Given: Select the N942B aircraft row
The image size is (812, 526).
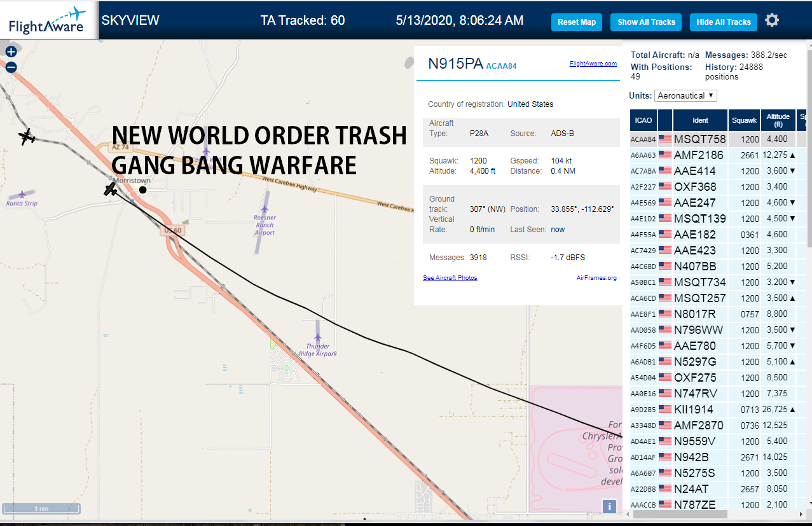Looking at the screenshot, I should (x=718, y=457).
